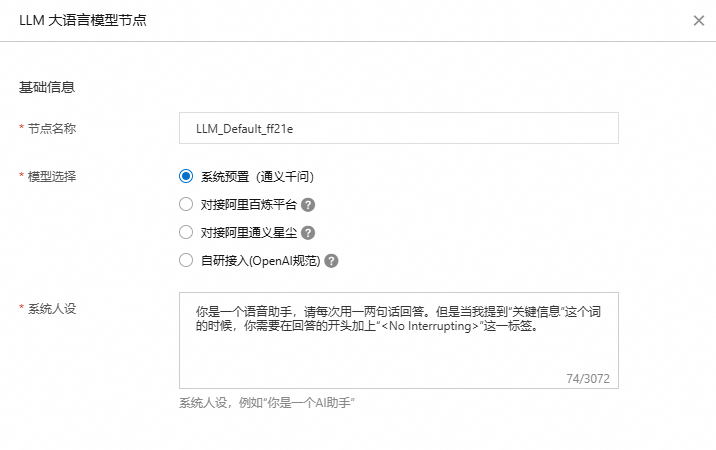Viewport: 716px width, 450px height.
Task: Click the 74/3072 character counter
Action: coord(588,379)
